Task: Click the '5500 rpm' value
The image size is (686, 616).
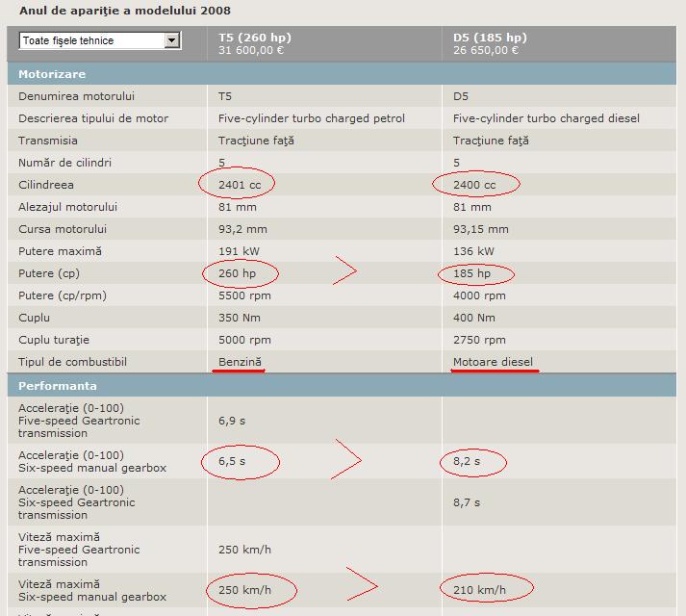Action: (244, 295)
